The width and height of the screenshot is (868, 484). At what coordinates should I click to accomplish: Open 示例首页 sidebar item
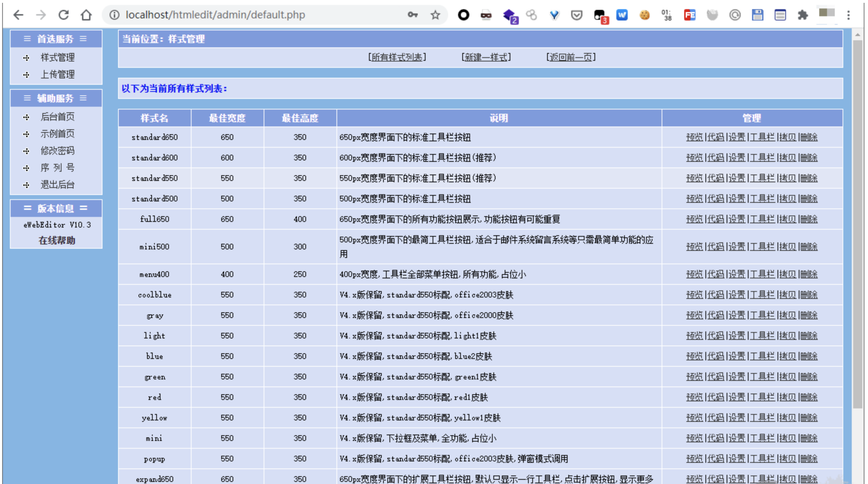(x=57, y=134)
